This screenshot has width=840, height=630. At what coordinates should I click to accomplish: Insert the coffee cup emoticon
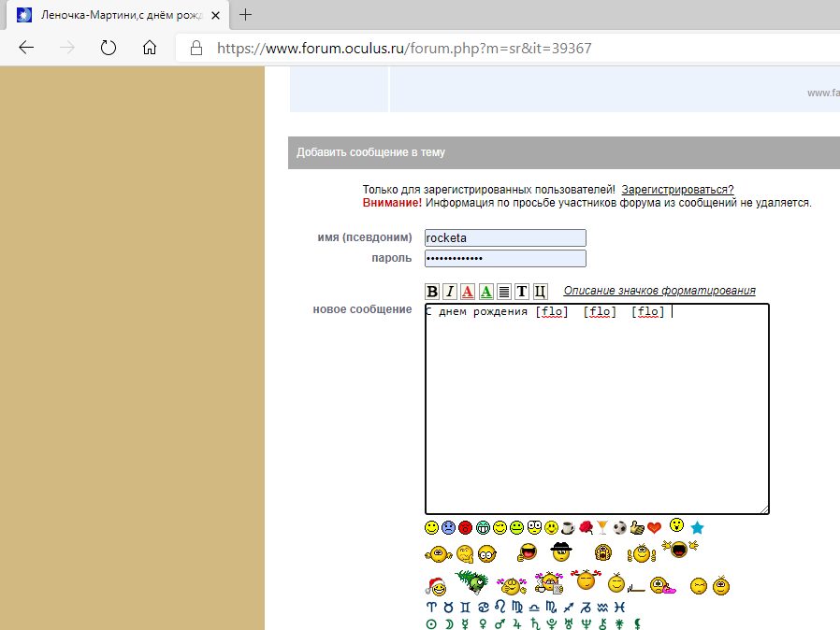tap(568, 527)
